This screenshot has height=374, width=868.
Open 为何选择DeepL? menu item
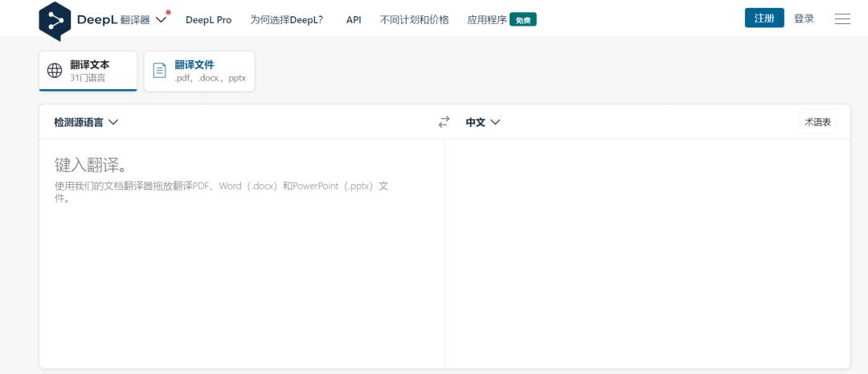(x=287, y=20)
